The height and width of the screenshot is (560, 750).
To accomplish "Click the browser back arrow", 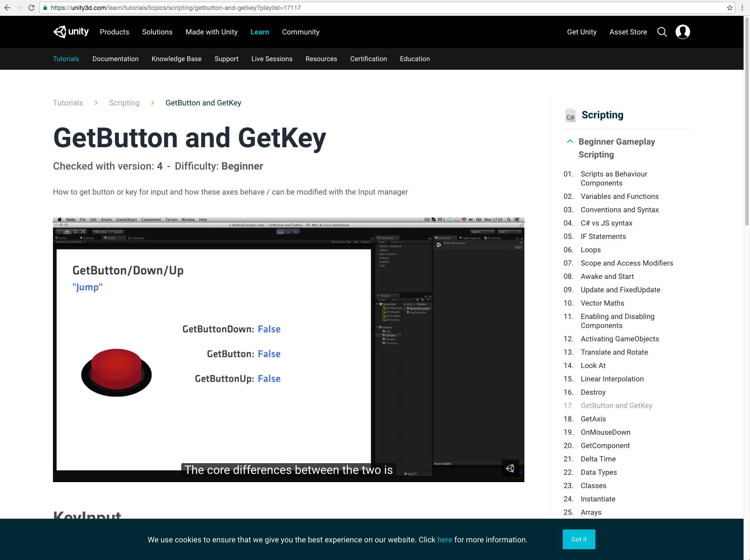I will (7, 8).
